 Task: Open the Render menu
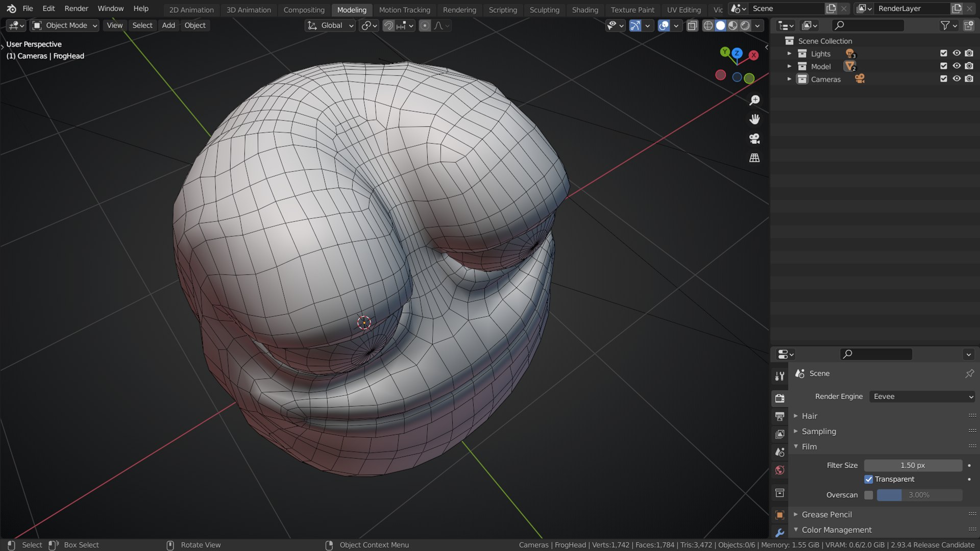(76, 9)
